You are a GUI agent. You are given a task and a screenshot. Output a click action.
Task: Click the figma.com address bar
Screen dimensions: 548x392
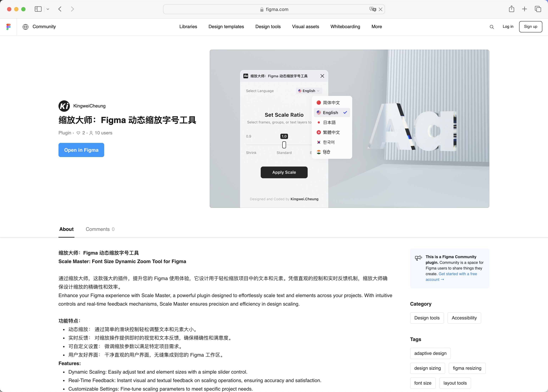point(274,9)
